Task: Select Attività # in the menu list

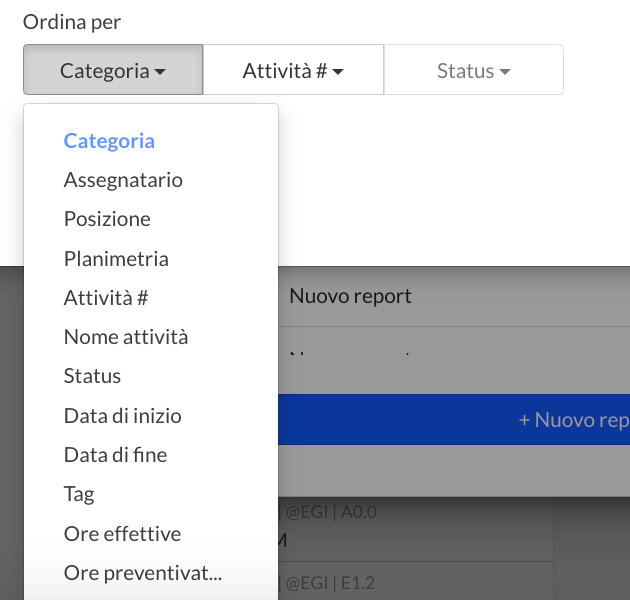Action: pyautogui.click(x=106, y=298)
